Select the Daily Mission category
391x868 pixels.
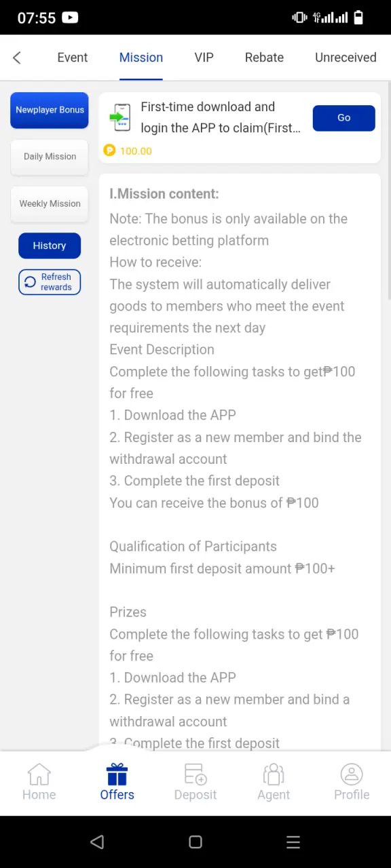click(x=50, y=157)
